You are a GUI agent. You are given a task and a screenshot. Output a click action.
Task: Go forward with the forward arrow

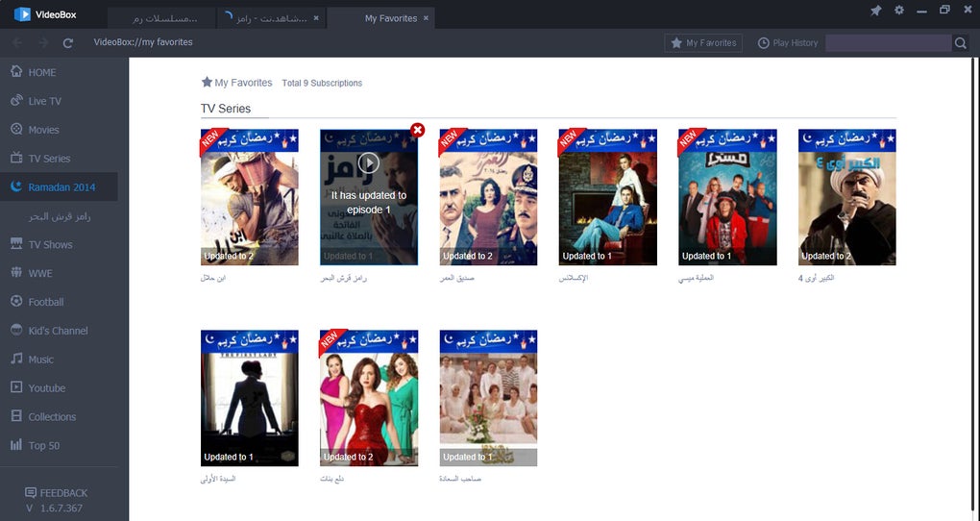point(43,42)
